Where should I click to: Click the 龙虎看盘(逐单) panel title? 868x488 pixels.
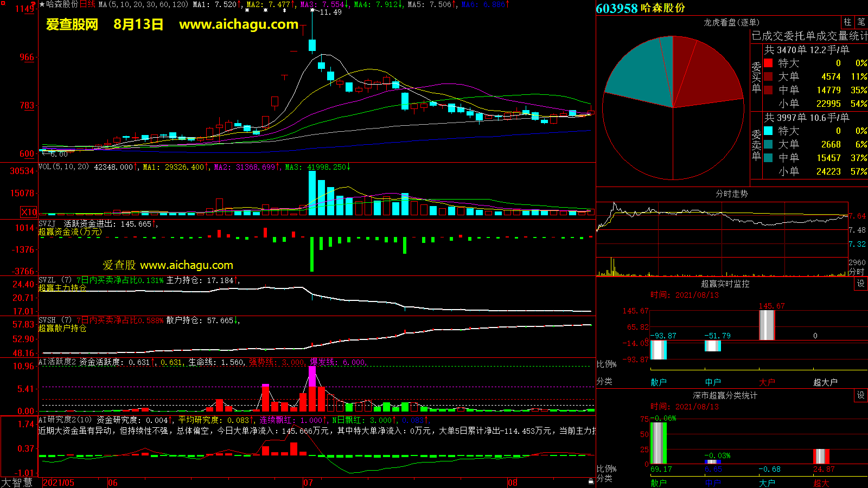(x=731, y=22)
